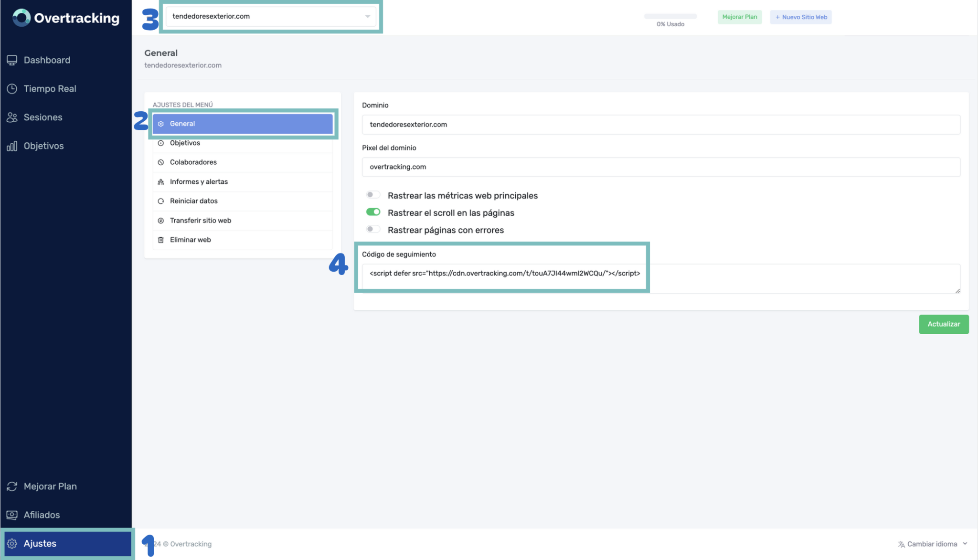This screenshot has height=560, width=978.
Task: Click the Informes y alertas icon
Action: tap(161, 182)
